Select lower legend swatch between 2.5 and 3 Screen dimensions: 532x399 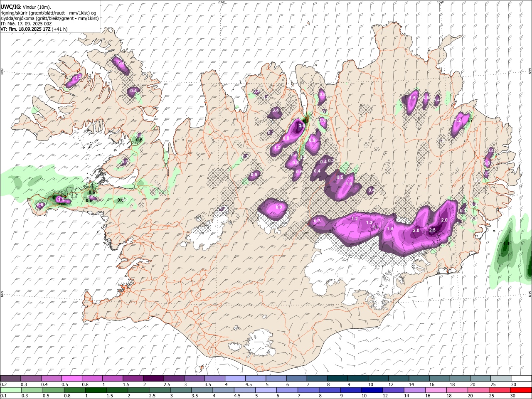point(160,390)
